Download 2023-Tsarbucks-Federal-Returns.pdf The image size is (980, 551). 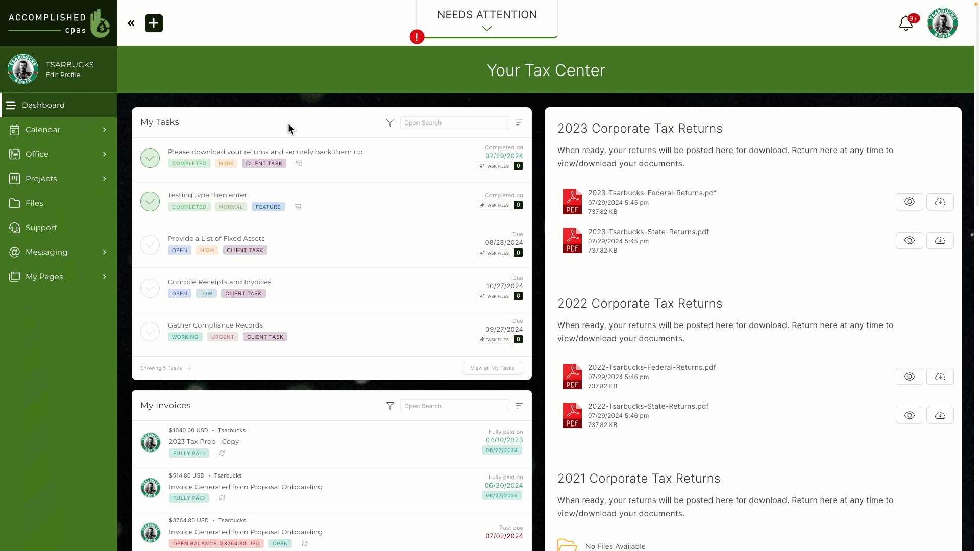940,202
